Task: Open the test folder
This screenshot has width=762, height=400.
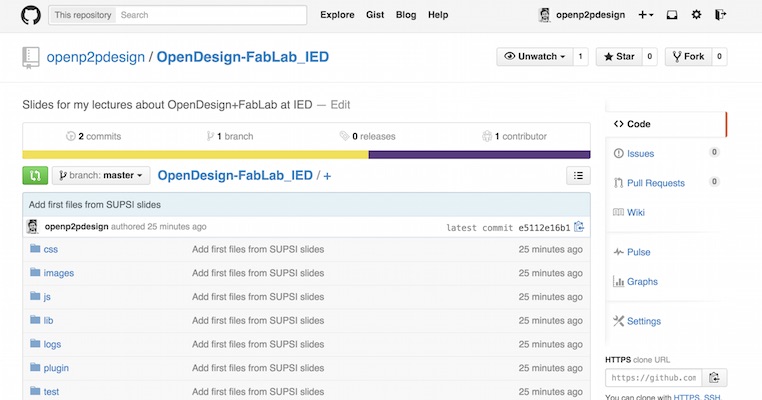Action: pos(52,392)
